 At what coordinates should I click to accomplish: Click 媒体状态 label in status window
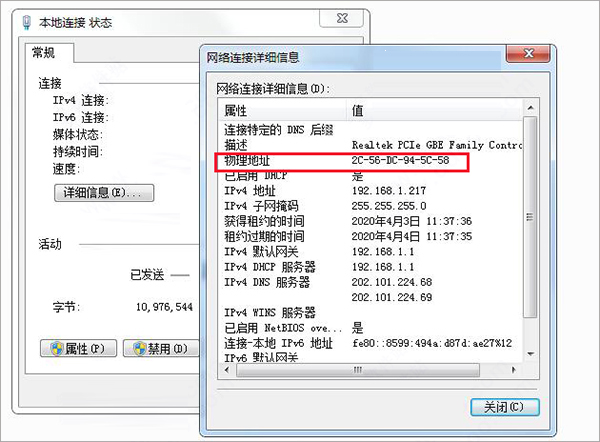pyautogui.click(x=78, y=135)
